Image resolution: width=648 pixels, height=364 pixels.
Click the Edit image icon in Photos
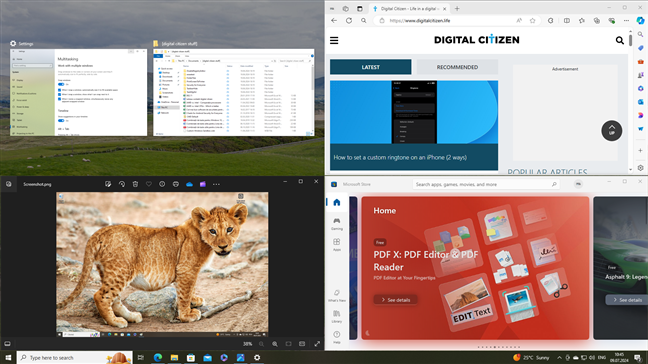coord(108,184)
